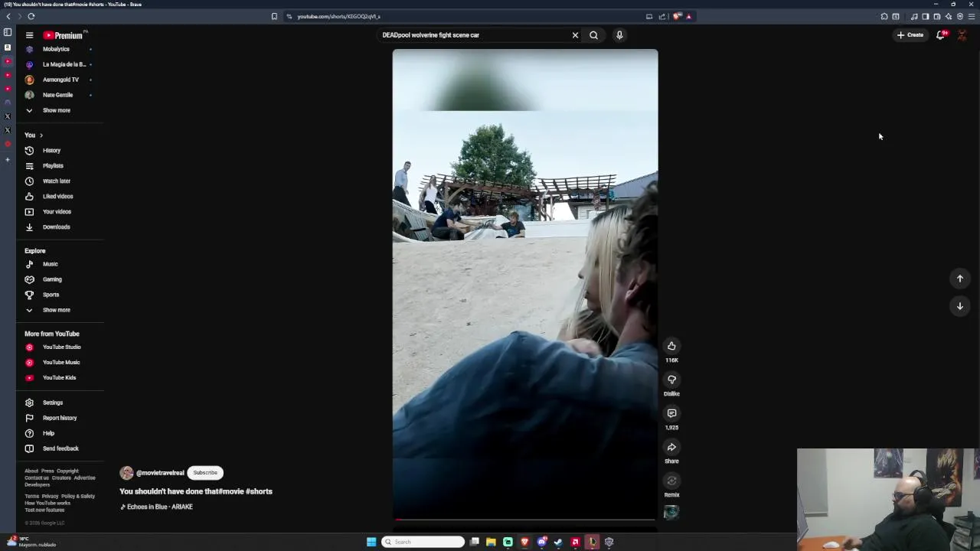
Task: Share the Short
Action: pyautogui.click(x=671, y=447)
